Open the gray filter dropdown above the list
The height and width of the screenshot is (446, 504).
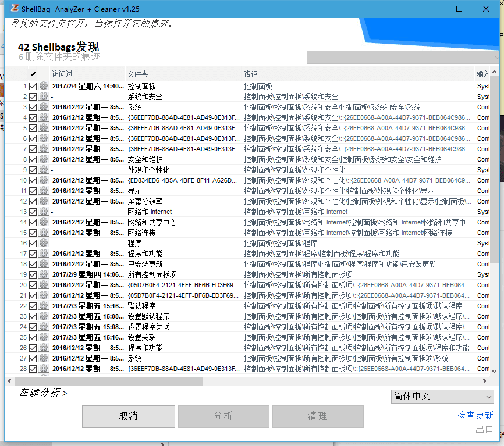[403, 58]
